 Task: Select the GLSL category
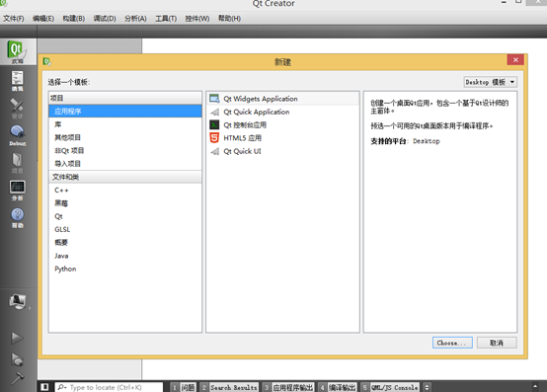(x=125, y=229)
